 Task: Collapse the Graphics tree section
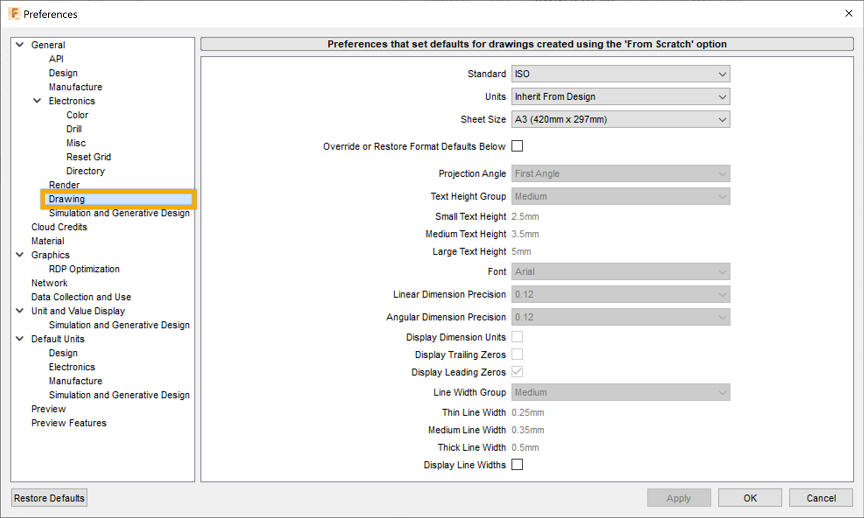point(20,255)
